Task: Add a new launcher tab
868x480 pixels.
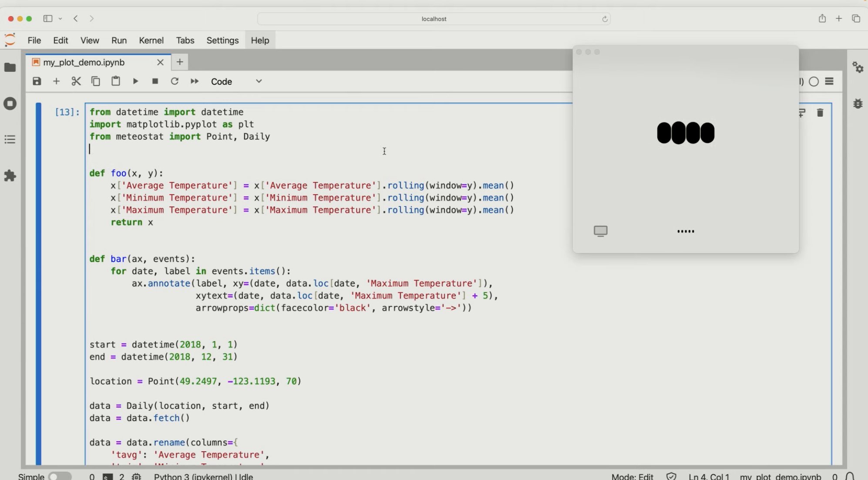Action: 180,62
